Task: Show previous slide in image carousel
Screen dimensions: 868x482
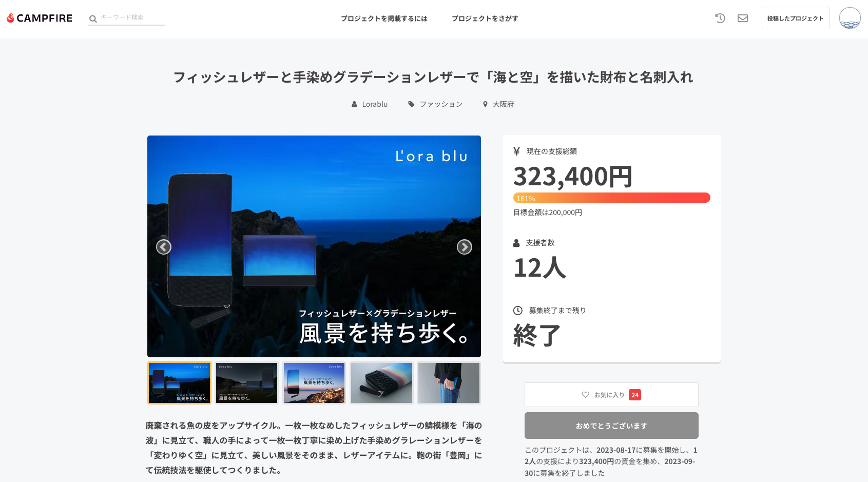Action: (164, 247)
